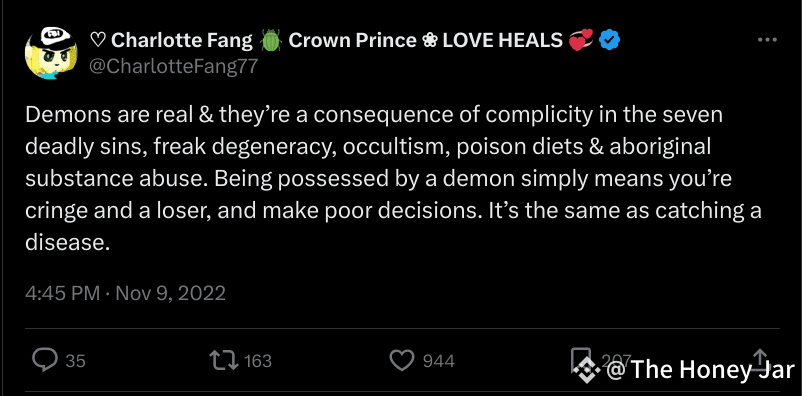Open the reply speech bubble icon
Screen dimensions: 802x396
pyautogui.click(x=45, y=360)
